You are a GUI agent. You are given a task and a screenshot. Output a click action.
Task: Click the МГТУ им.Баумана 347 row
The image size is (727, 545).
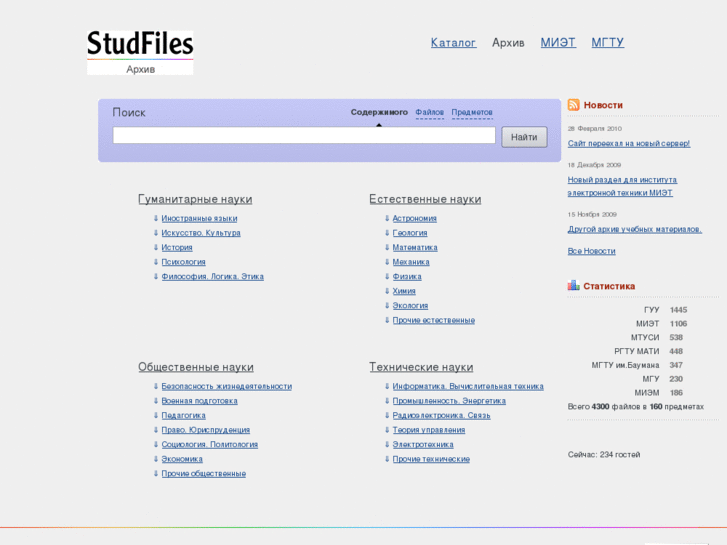(x=637, y=365)
